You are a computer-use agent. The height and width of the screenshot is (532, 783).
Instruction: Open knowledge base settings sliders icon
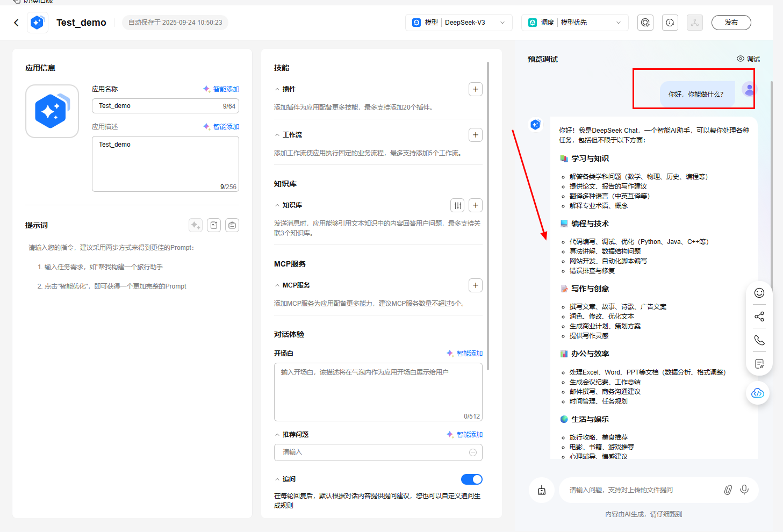coord(457,205)
